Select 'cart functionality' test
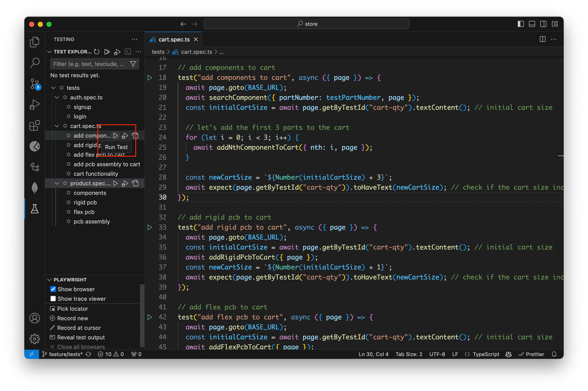This screenshot has width=588, height=391. 96,174
